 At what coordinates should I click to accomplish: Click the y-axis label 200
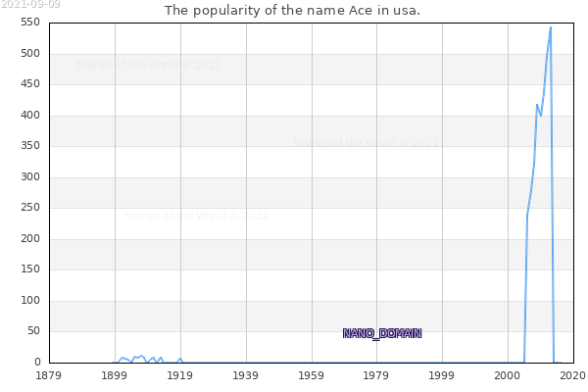coord(30,238)
